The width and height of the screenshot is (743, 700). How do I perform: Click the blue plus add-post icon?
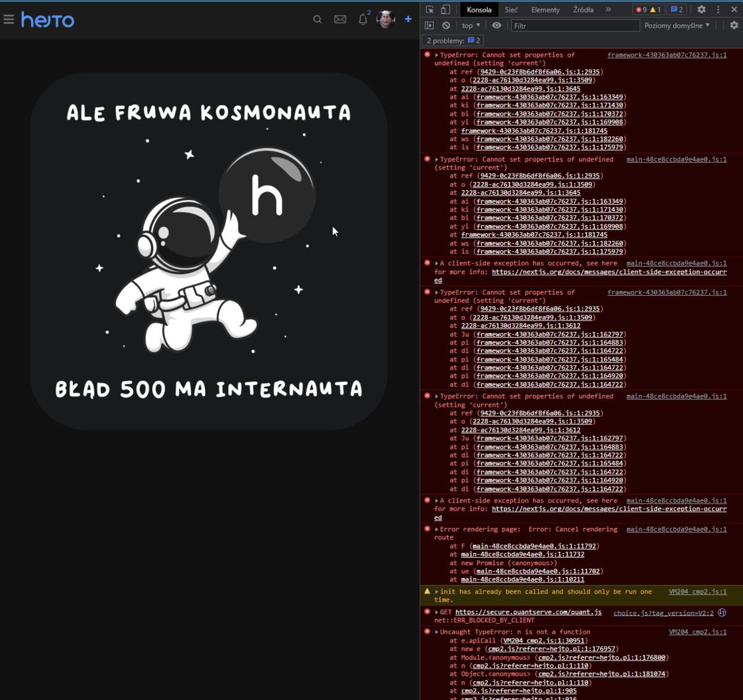tap(408, 19)
